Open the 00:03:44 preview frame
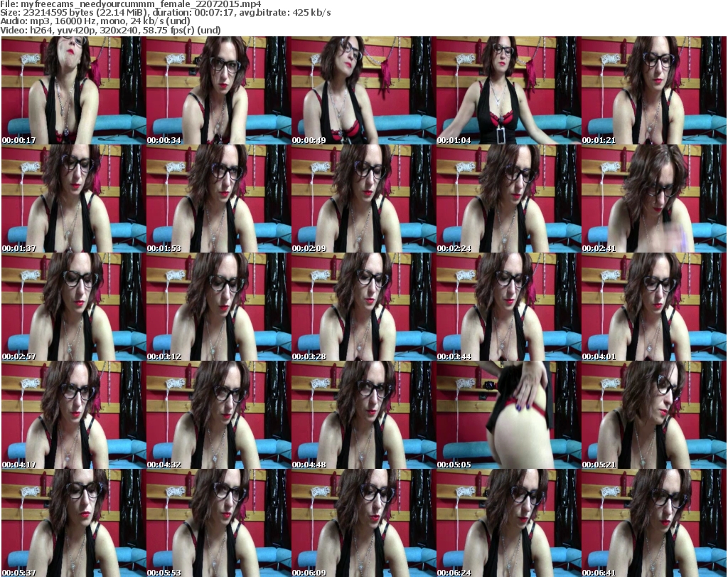728x577 pixels. click(508, 307)
